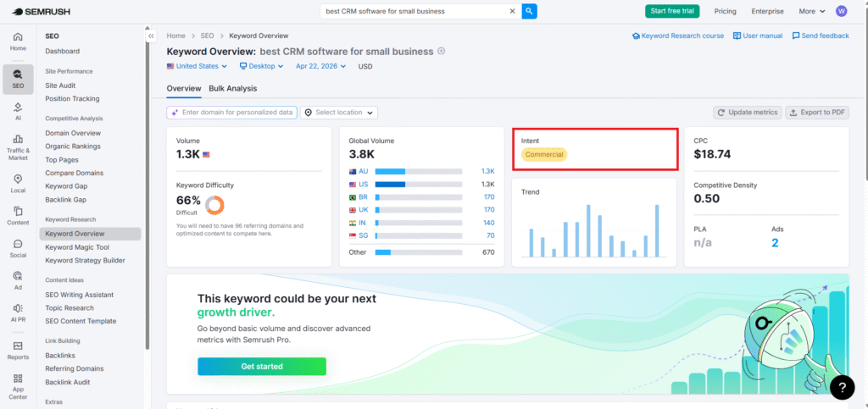Open the SEO section in left rail
This screenshot has width=868, height=409.
(x=18, y=79)
